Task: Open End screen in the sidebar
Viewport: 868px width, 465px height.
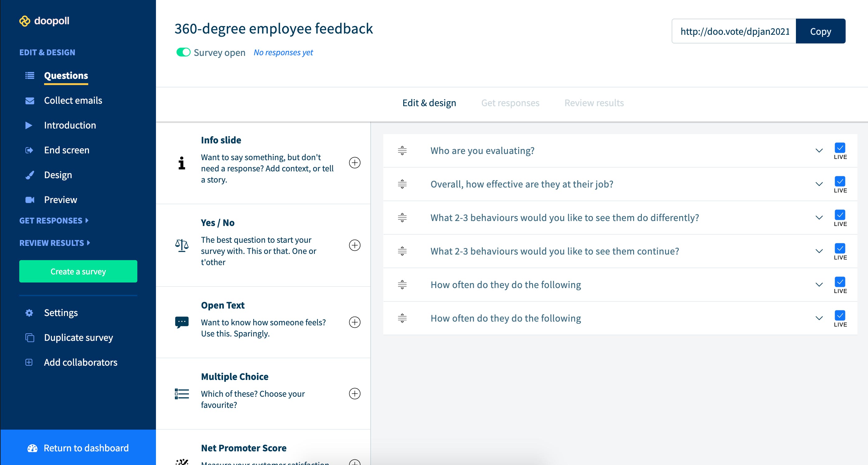Action: pyautogui.click(x=67, y=150)
